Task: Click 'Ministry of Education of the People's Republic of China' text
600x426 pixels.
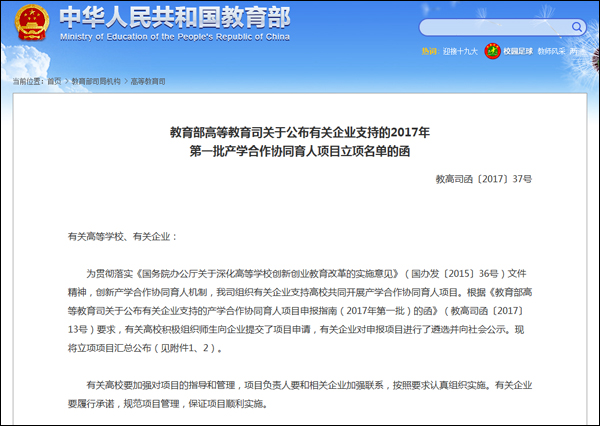Action: 175,37
